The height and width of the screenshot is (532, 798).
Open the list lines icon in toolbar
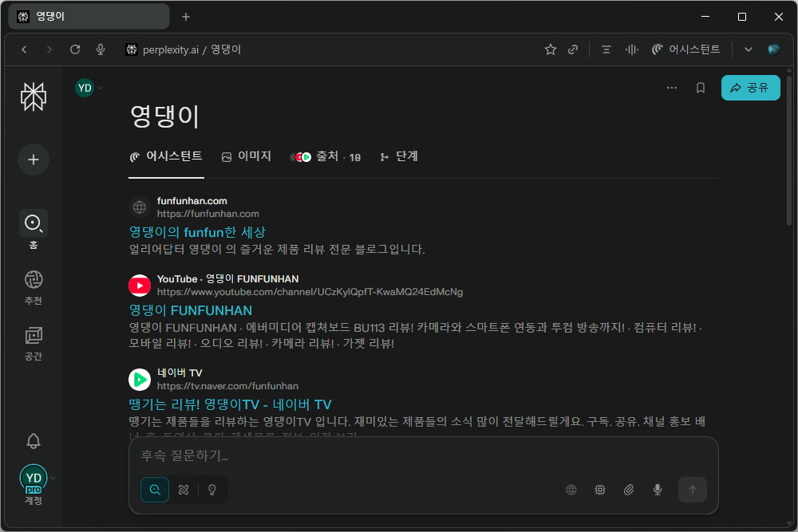606,49
